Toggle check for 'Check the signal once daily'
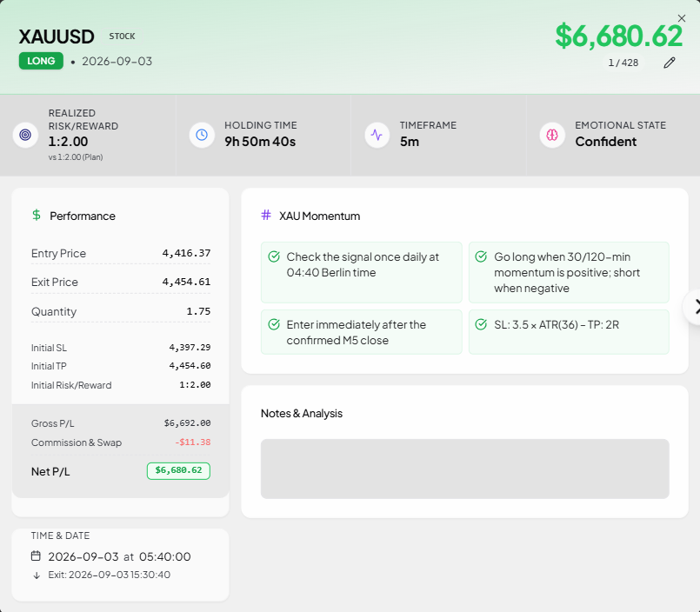 (x=274, y=256)
